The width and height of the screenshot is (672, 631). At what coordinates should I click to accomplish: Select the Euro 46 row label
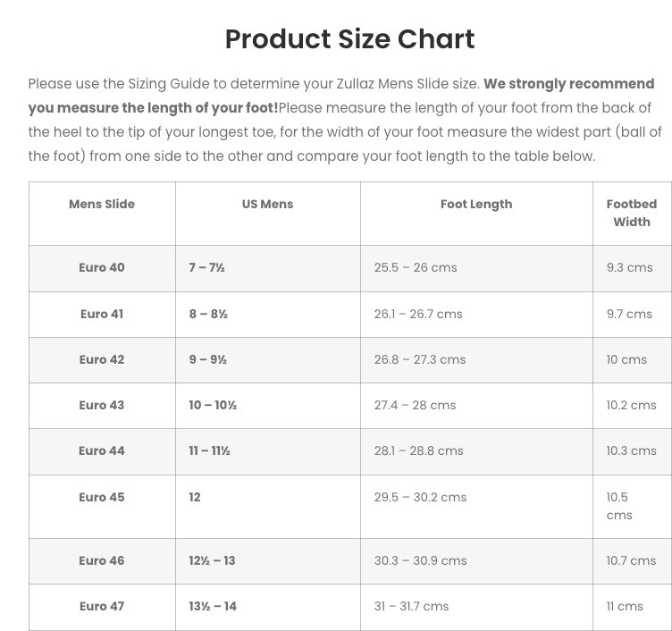(x=102, y=561)
